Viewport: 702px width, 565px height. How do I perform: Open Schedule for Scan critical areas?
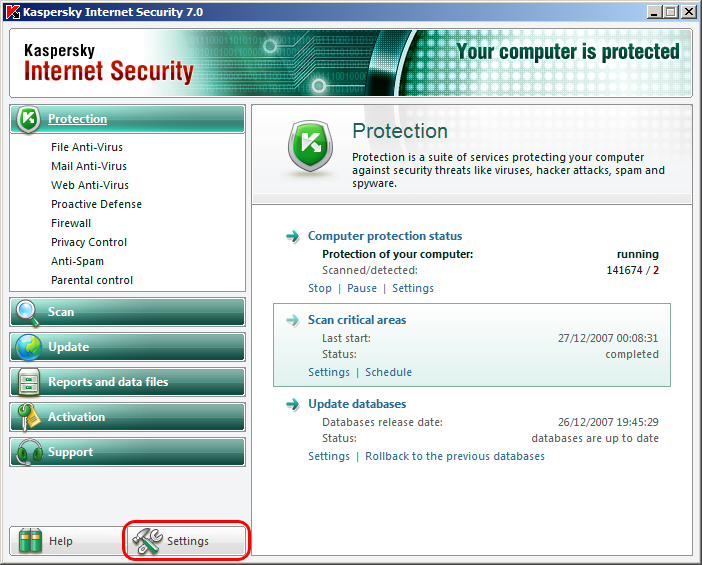coord(388,372)
